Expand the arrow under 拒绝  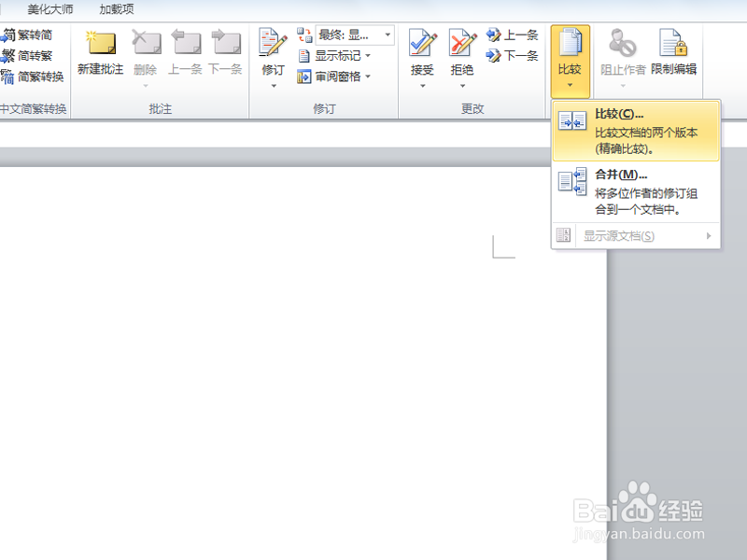(x=462, y=86)
